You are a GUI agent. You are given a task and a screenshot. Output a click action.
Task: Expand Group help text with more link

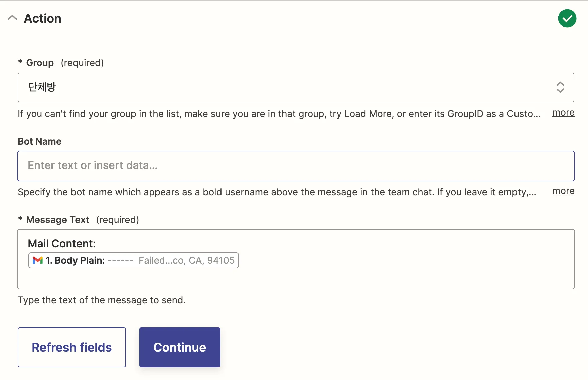(x=563, y=113)
